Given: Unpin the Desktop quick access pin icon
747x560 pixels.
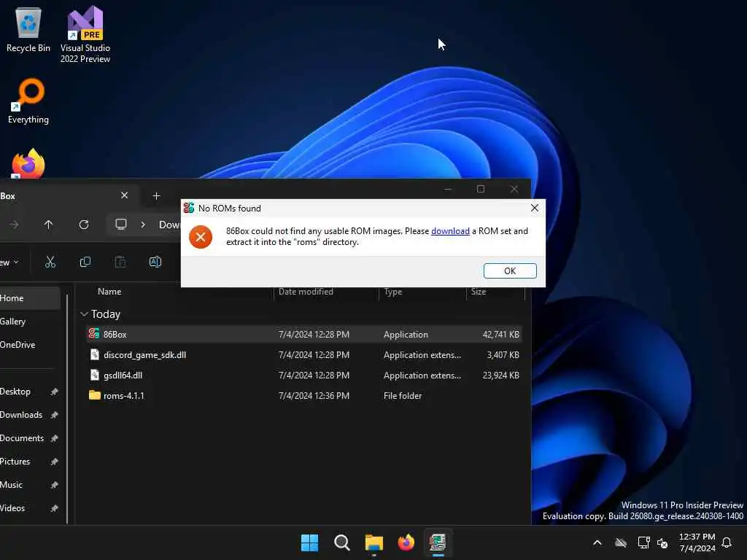Looking at the screenshot, I should 54,392.
